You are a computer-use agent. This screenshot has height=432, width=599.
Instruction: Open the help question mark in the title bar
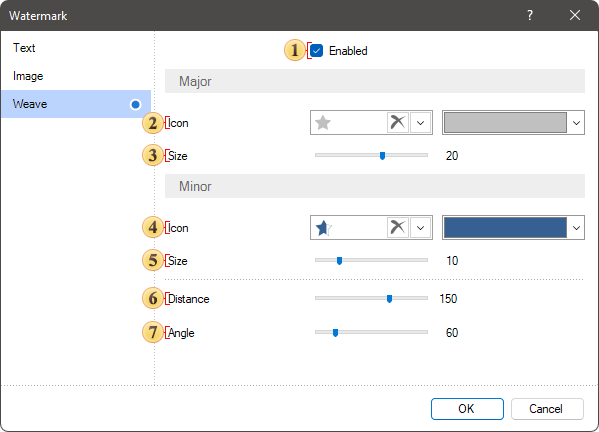tap(530, 15)
